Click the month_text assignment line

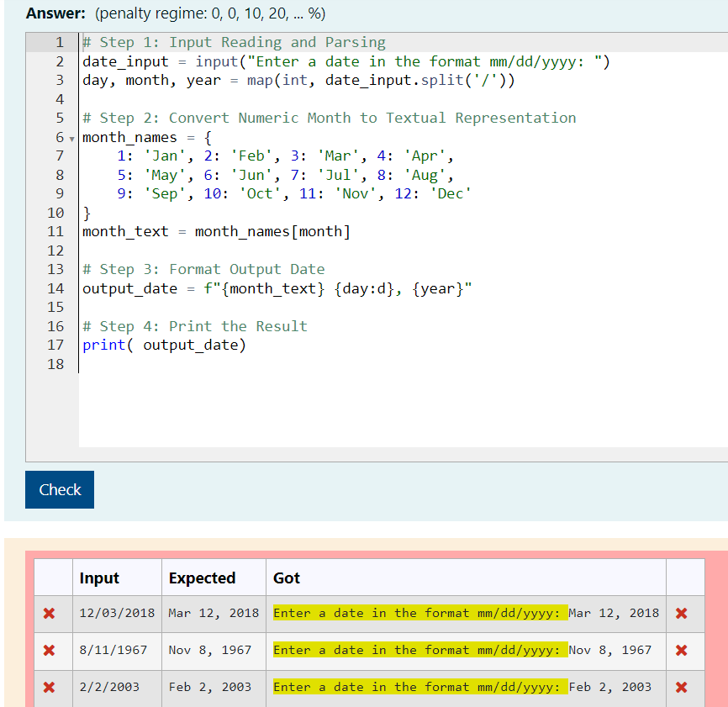[216, 231]
